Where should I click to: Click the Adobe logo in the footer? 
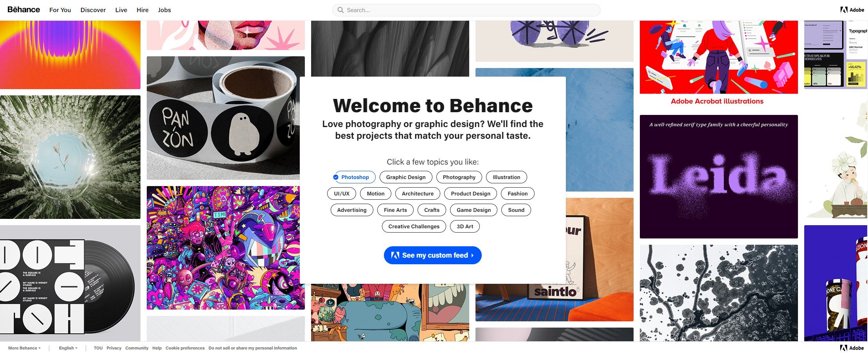coord(852,348)
